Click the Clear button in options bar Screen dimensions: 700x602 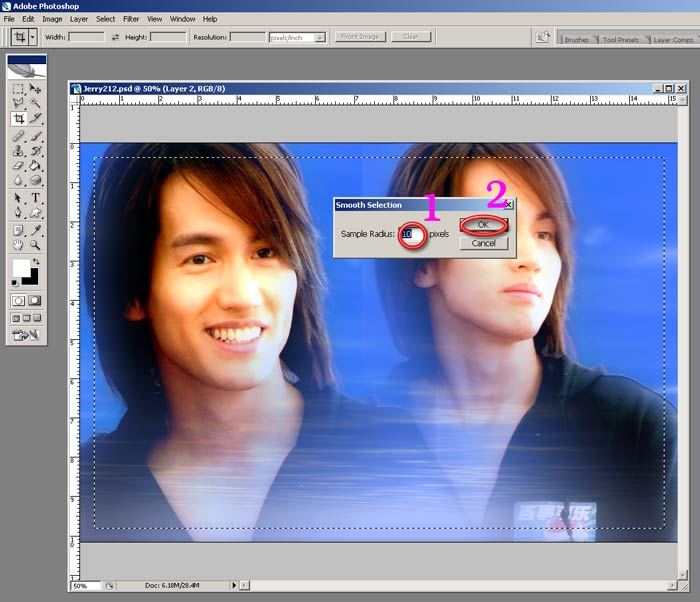click(411, 37)
